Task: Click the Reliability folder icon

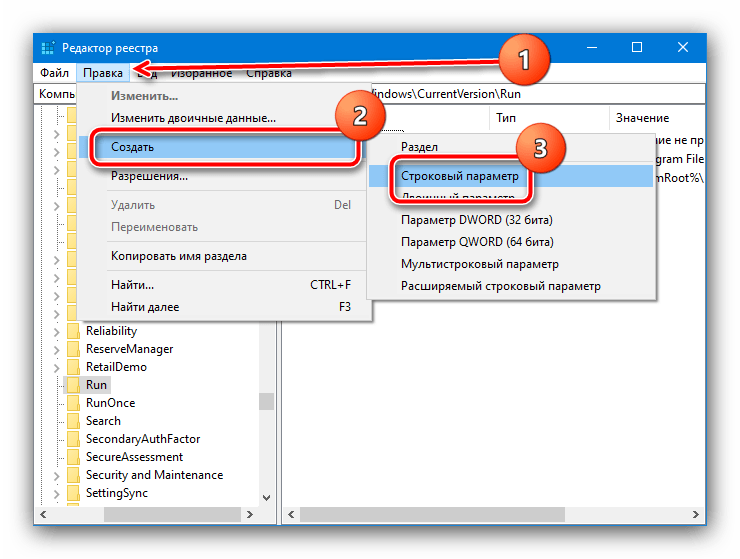Action: 73,331
